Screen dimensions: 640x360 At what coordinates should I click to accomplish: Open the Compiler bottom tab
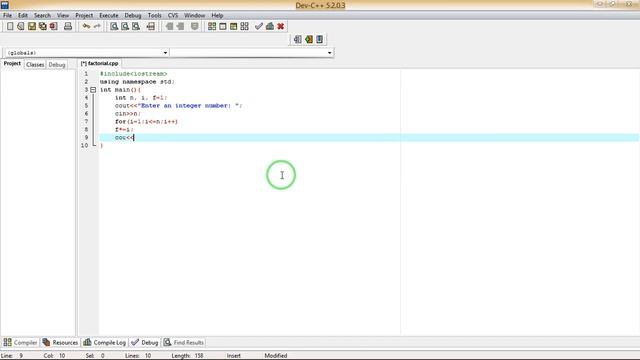20,342
